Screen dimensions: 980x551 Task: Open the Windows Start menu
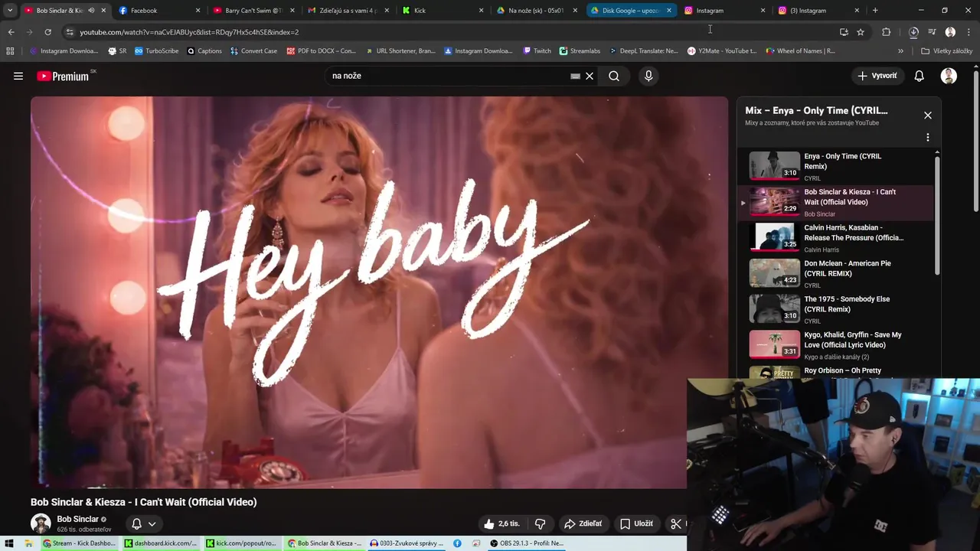[9, 543]
